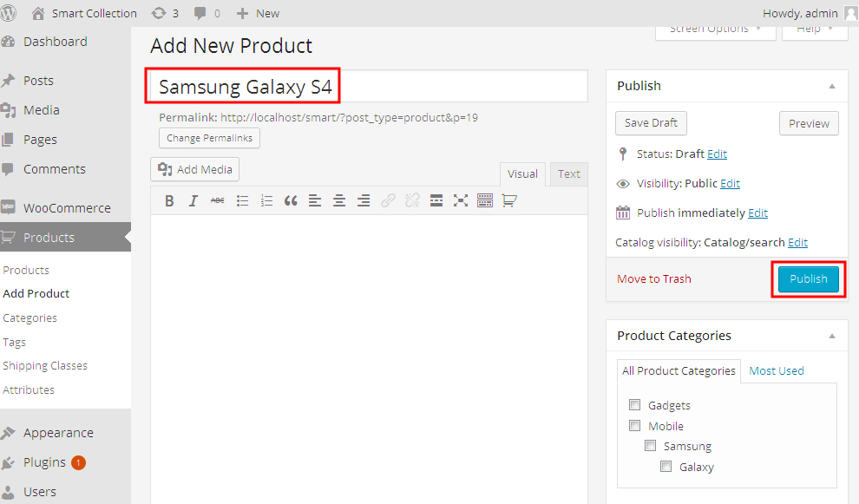Check the Gadgets category
Viewport: 859px width, 504px height.
tap(635, 405)
